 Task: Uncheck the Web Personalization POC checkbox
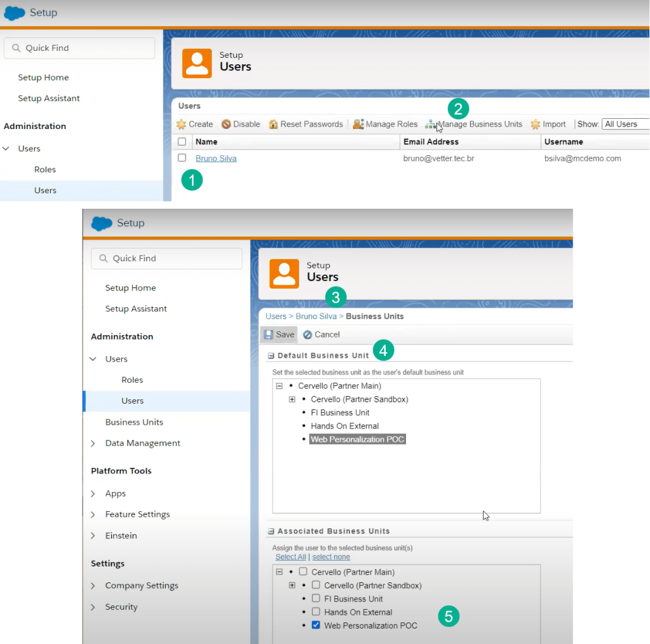pos(316,626)
